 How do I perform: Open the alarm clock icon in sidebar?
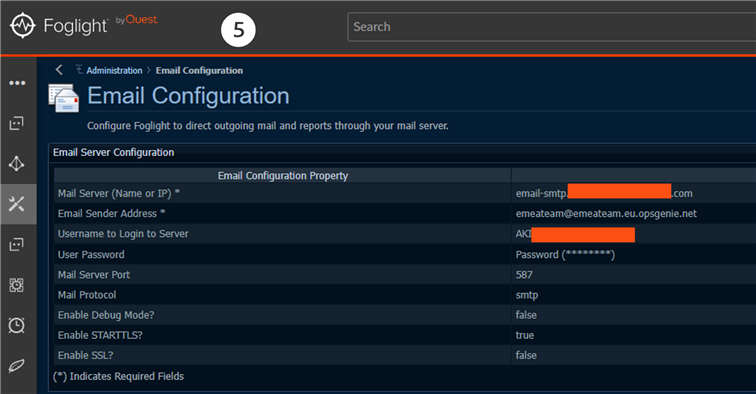click(x=17, y=325)
